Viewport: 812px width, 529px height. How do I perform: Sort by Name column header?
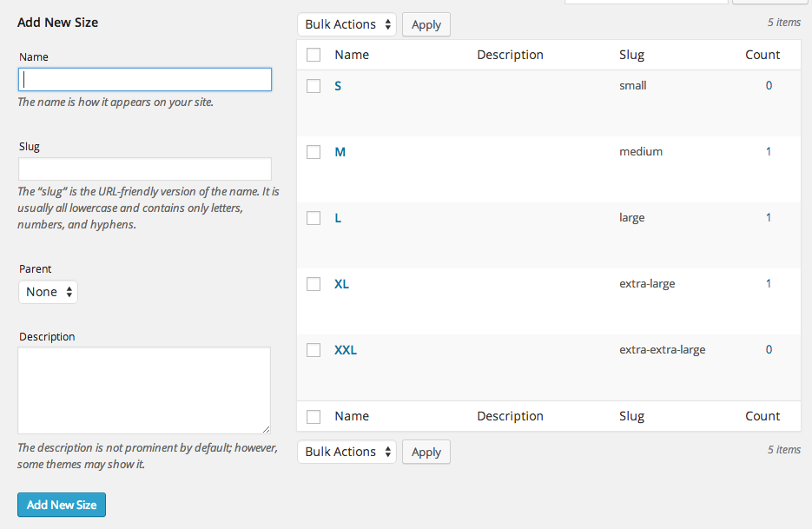click(352, 55)
